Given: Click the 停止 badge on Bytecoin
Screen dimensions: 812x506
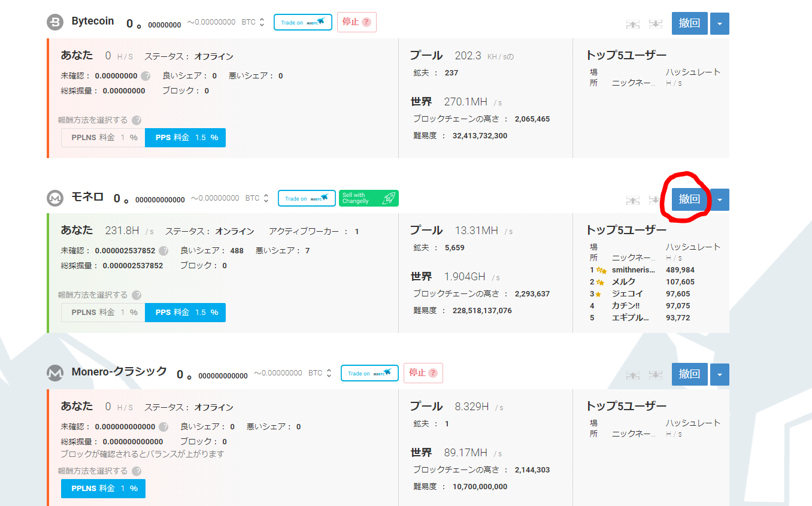Looking at the screenshot, I should click(357, 22).
